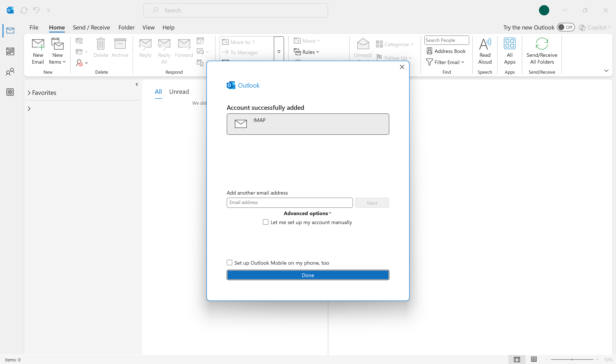Click the Email address field
This screenshot has height=364, width=616.
(x=290, y=203)
